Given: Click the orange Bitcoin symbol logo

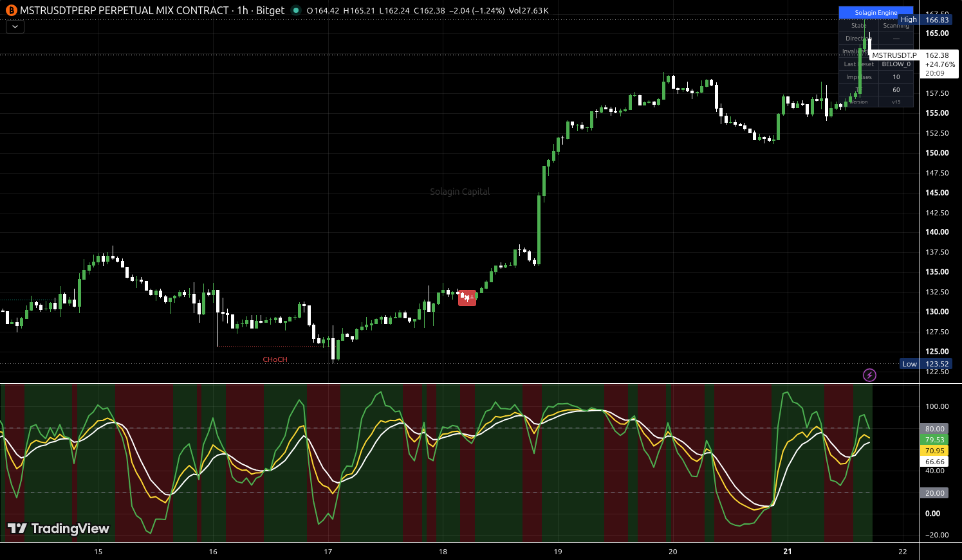Looking at the screenshot, I should (11, 10).
